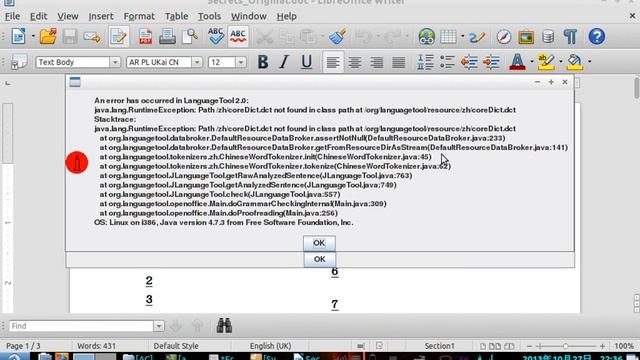This screenshot has height=360, width=640.
Task: Open page preview icon
Action: [190, 37]
